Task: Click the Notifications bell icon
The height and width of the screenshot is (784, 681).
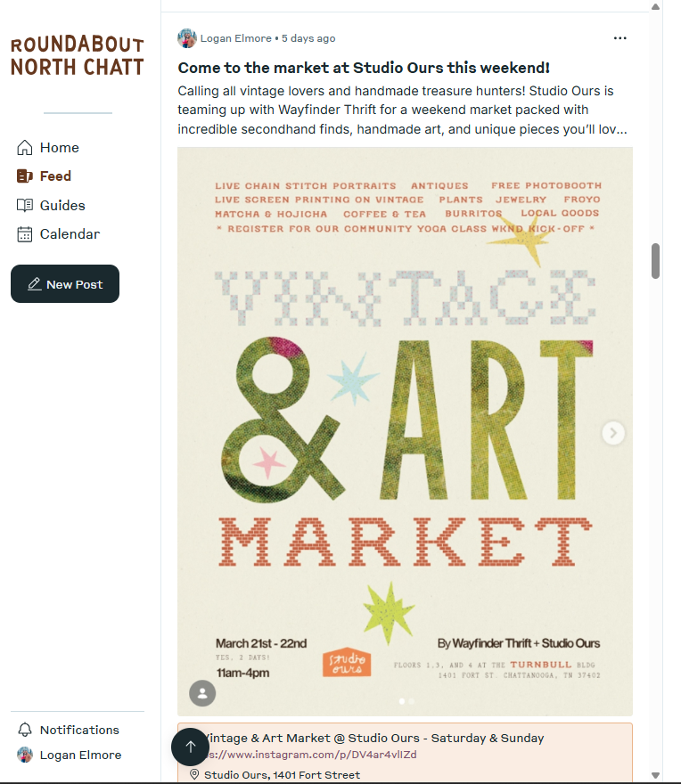Action: [25, 730]
